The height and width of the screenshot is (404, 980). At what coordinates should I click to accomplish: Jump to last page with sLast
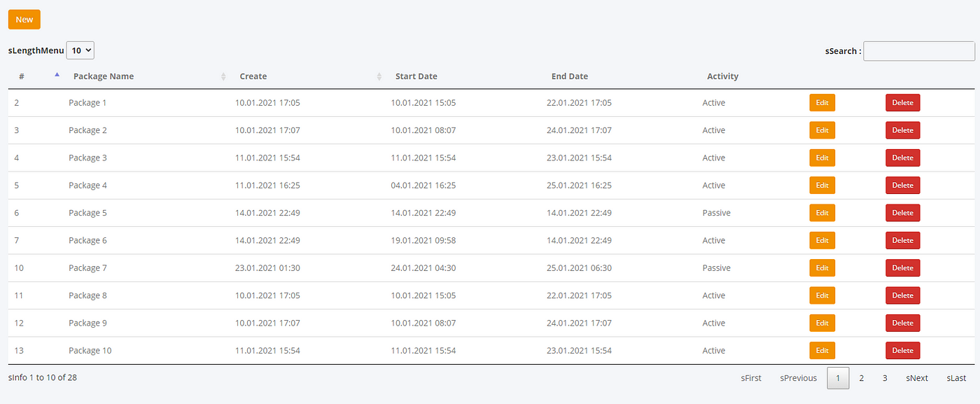(x=956, y=378)
